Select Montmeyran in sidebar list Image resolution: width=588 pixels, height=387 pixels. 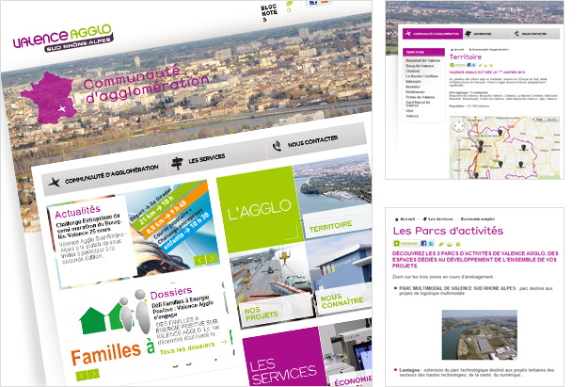click(x=415, y=92)
